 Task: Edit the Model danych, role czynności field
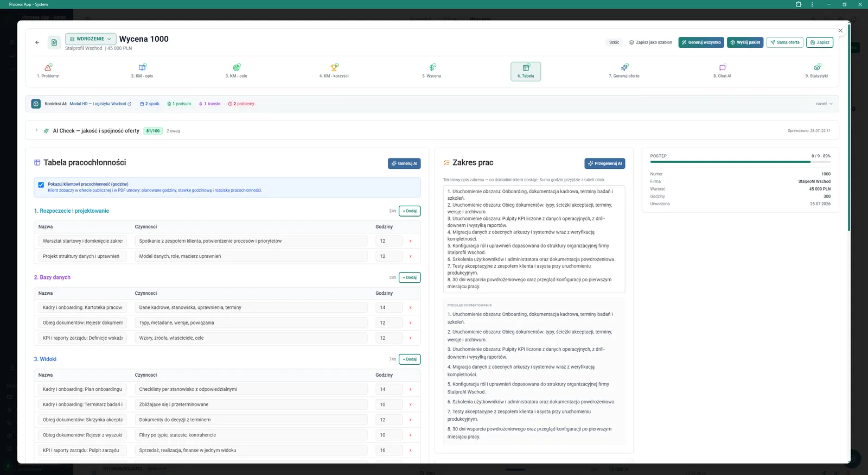pyautogui.click(x=251, y=256)
